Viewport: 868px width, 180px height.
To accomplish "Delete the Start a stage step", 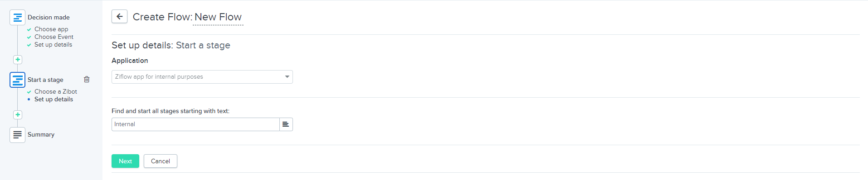I will click(x=87, y=79).
